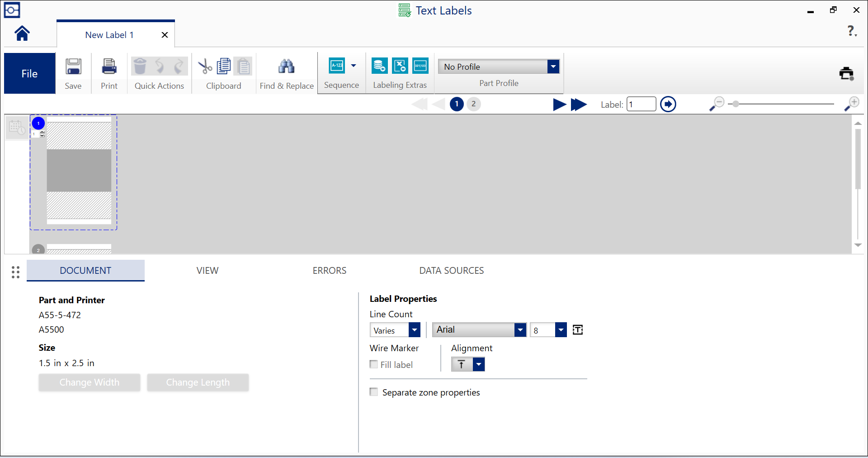
Task: Click the label 2 thumbnail below
Action: coord(79,249)
